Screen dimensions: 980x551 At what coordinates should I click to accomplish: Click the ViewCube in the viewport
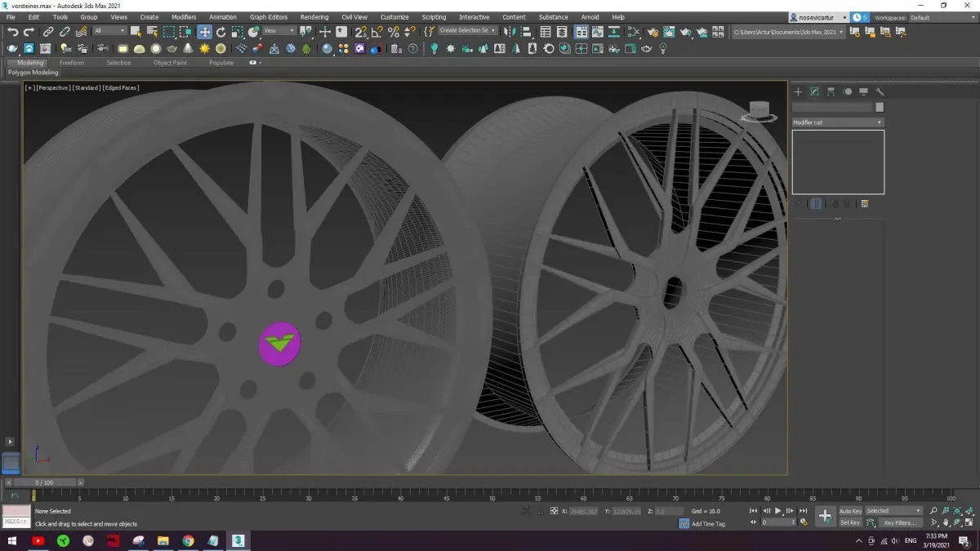click(x=759, y=112)
